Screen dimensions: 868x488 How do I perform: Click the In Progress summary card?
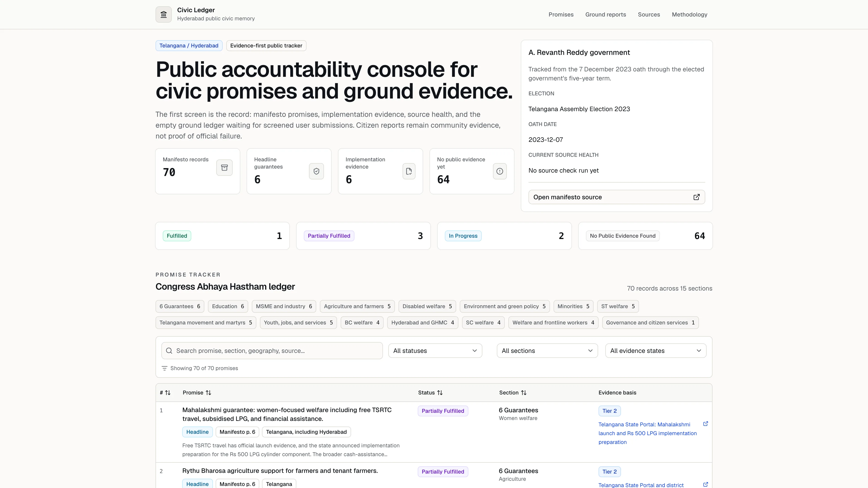pos(505,236)
